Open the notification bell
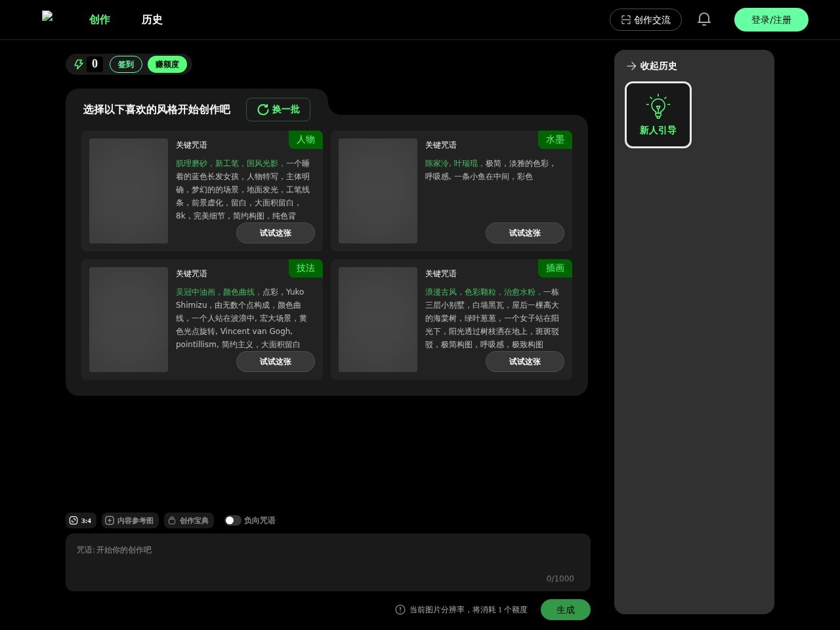The width and height of the screenshot is (840, 630). [703, 19]
